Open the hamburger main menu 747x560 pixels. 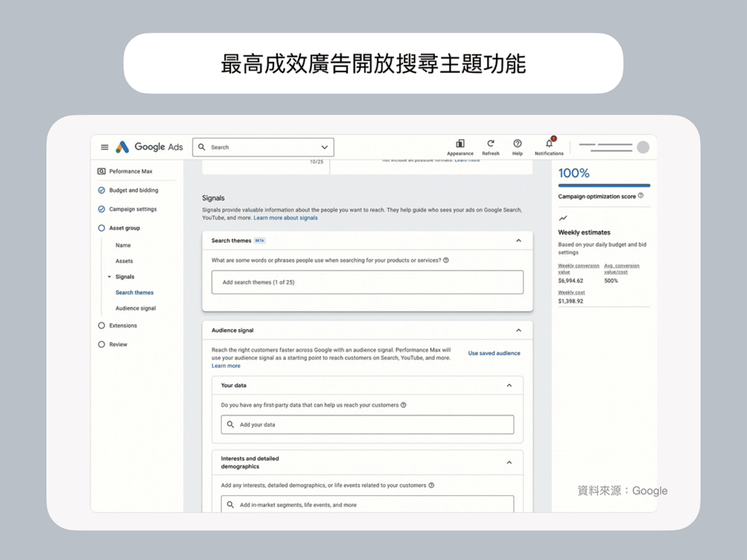coord(105,147)
